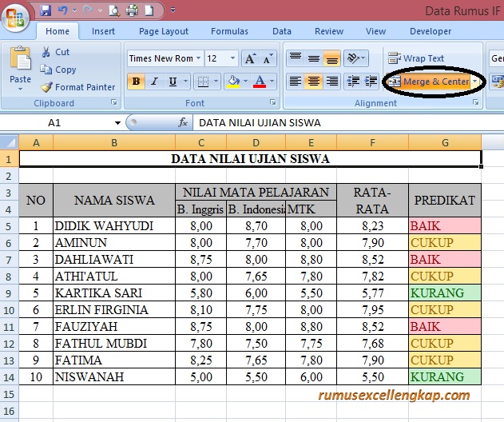This screenshot has width=504, height=422.
Task: Click the Insert Function fx button
Action: 183,122
